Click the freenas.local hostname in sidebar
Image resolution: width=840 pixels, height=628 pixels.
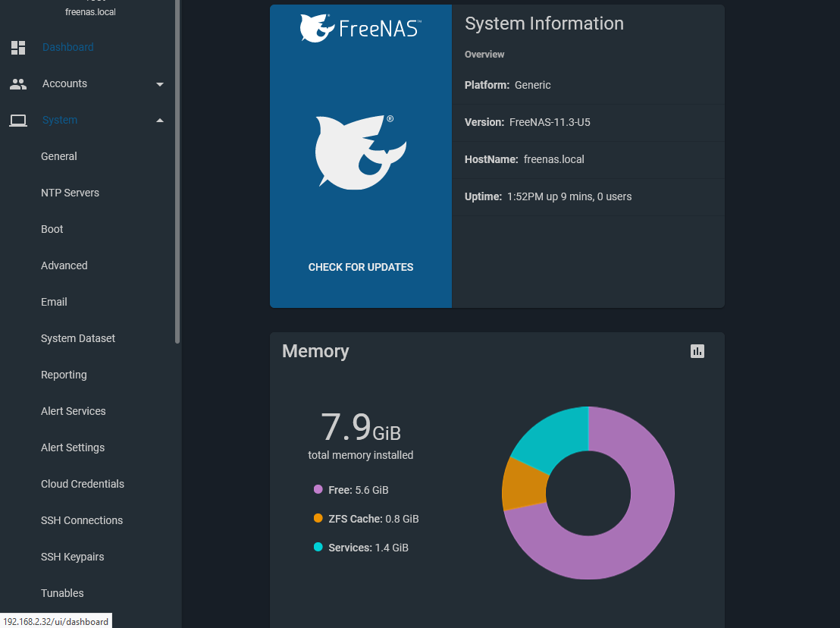(90, 12)
